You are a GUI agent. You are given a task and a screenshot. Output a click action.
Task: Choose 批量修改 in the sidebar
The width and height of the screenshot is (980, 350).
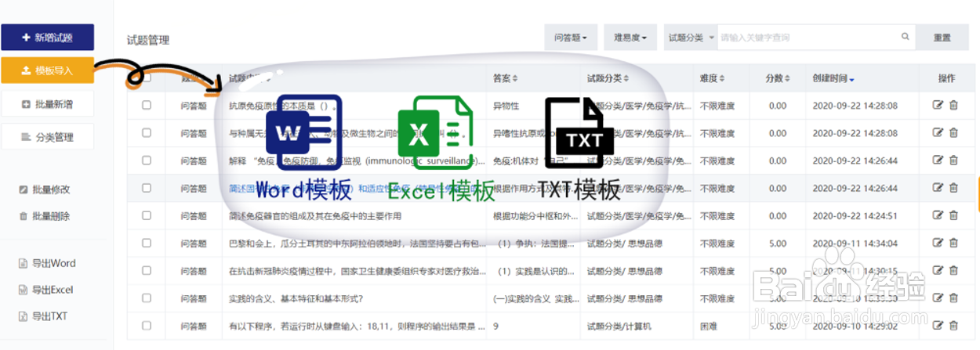45,189
